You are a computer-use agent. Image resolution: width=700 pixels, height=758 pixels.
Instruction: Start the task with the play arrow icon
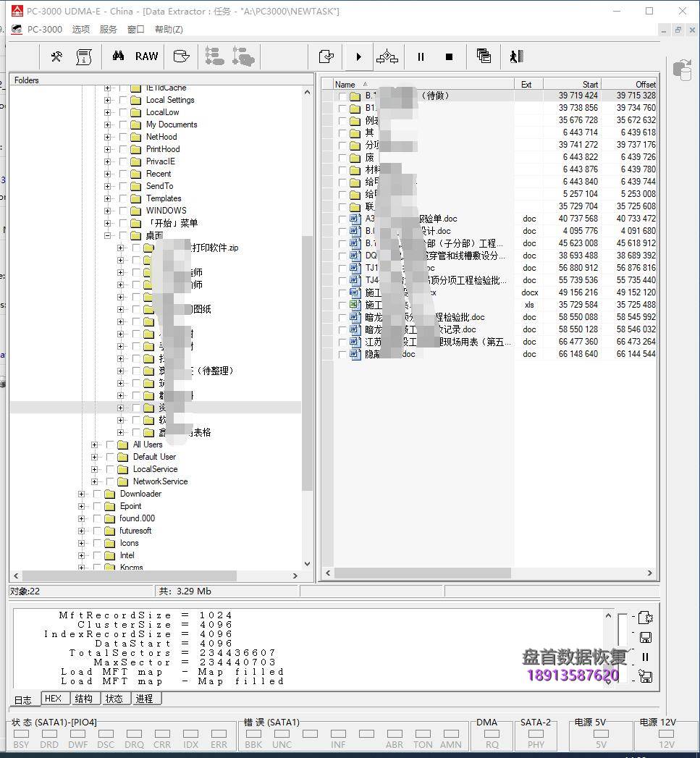pos(358,56)
